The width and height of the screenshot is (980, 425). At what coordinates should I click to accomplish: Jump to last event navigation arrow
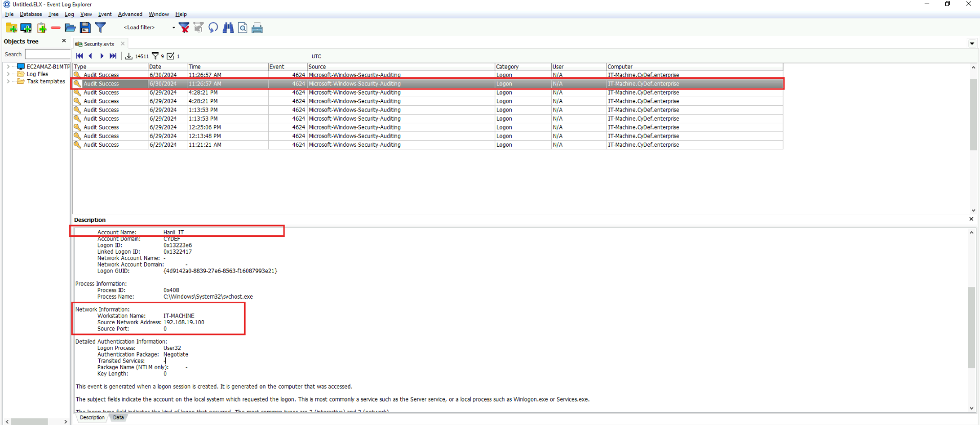point(113,56)
